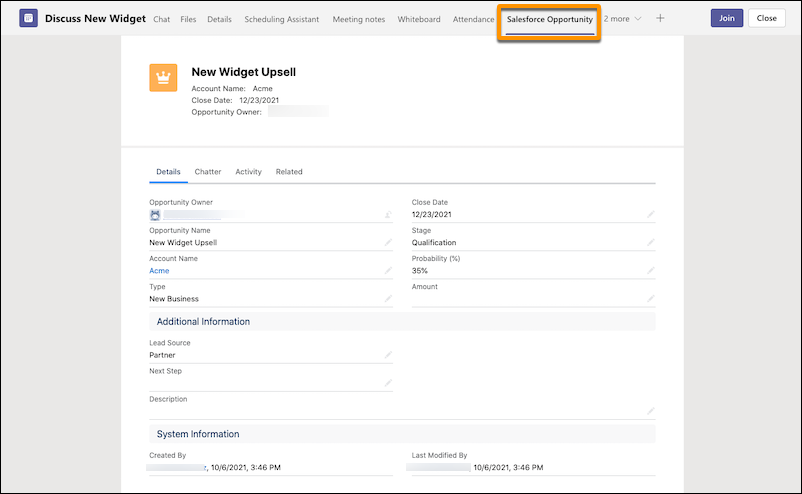Click the Discuss New Widget meeting title
Viewport: 802px width, 494px height.
[x=95, y=18]
